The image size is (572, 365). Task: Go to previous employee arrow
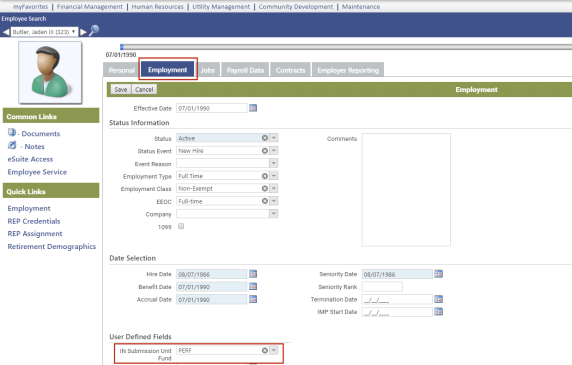[6, 32]
